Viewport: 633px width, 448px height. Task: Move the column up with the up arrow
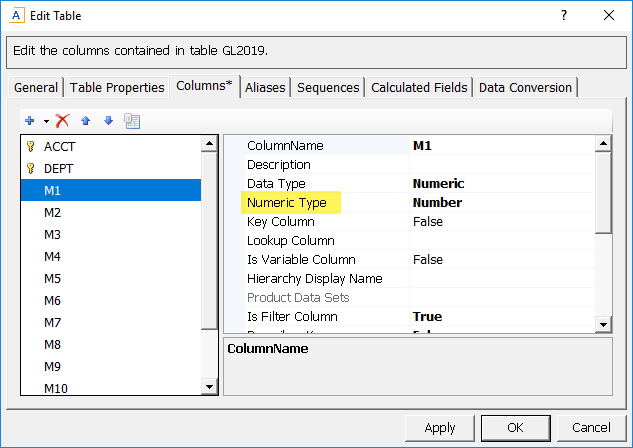click(86, 121)
